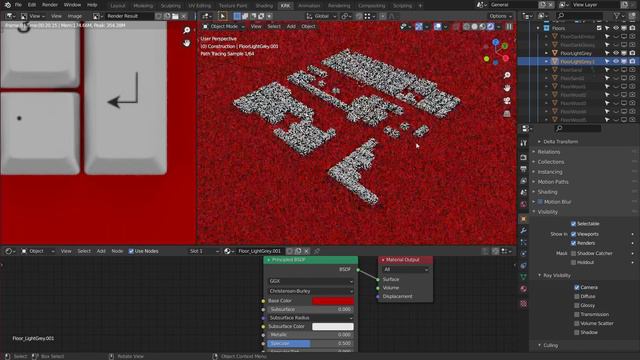Click the pin icon in the node editor header

click(317, 251)
